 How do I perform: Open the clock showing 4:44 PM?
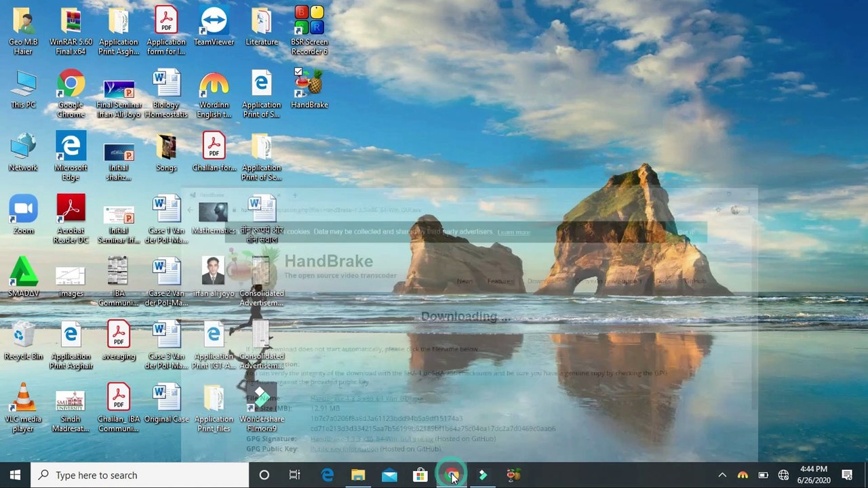(x=814, y=475)
